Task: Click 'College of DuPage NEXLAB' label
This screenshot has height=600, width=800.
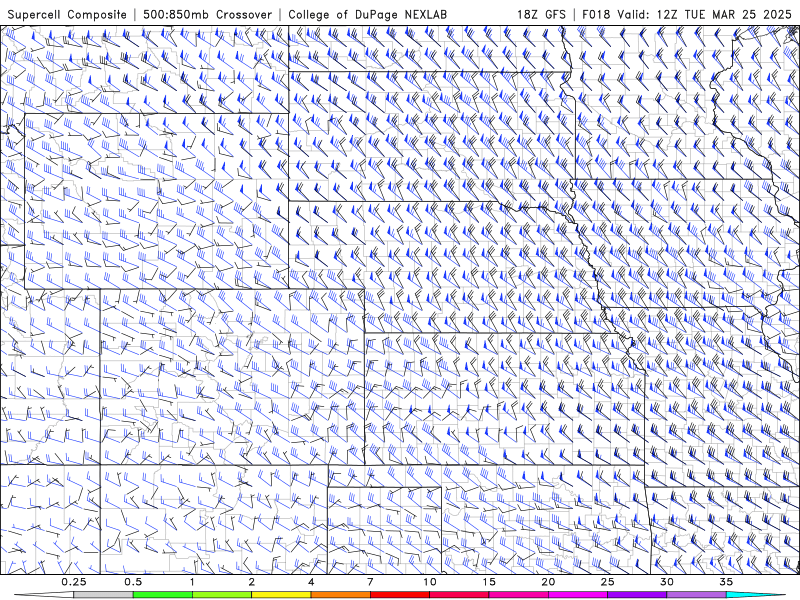Action: [367, 14]
